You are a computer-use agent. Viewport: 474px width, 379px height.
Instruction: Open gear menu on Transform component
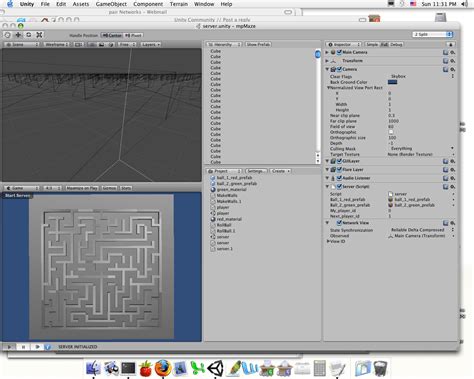(453, 61)
